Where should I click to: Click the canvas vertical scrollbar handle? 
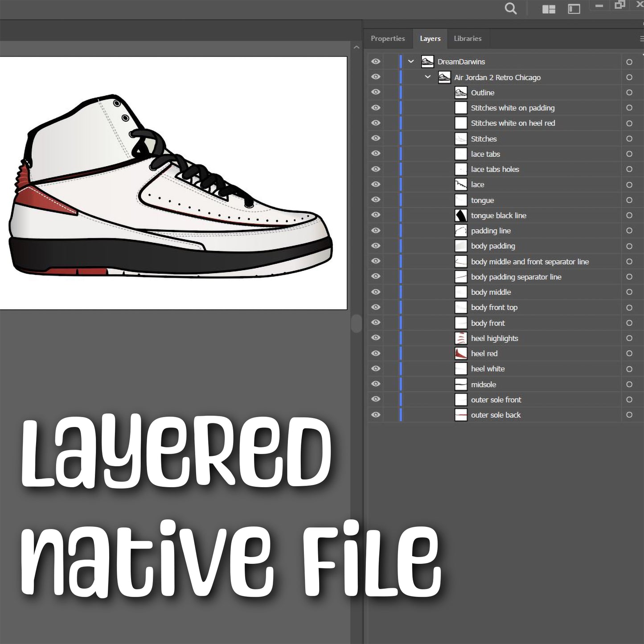[357, 324]
